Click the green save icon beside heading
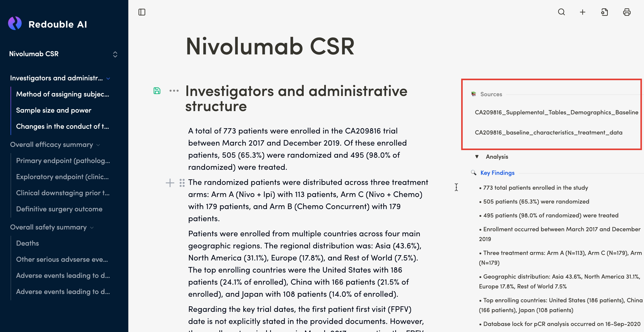This screenshot has width=644, height=332. tap(157, 91)
